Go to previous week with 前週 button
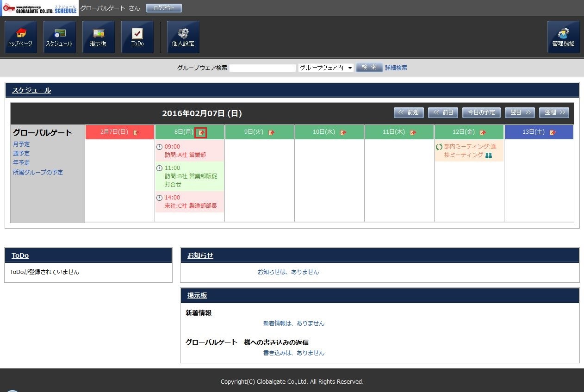 pyautogui.click(x=409, y=112)
